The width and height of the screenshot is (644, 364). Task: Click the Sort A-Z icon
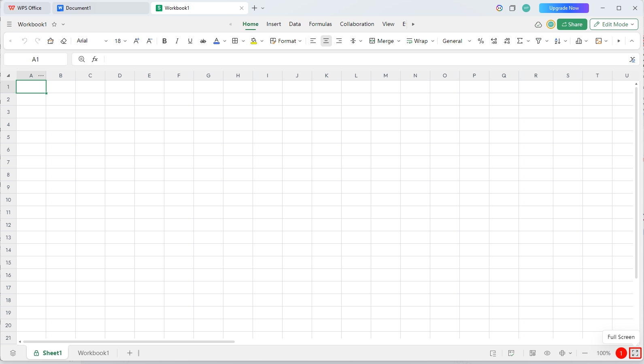click(x=557, y=41)
